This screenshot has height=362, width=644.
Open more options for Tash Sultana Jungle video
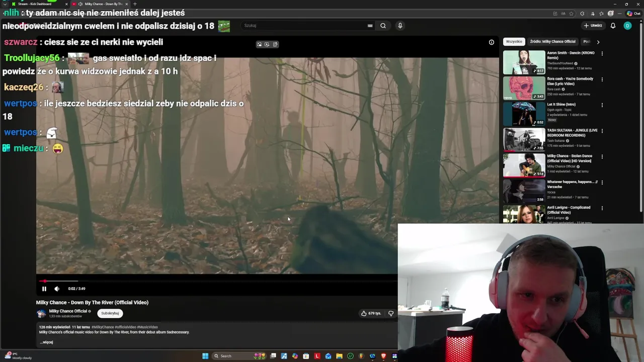click(x=602, y=131)
